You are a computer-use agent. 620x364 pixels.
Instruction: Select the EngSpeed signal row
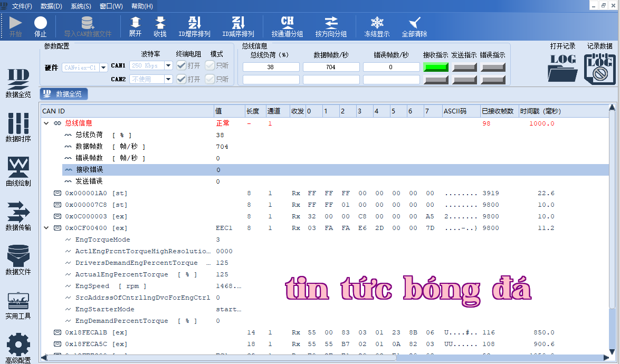[335, 286]
